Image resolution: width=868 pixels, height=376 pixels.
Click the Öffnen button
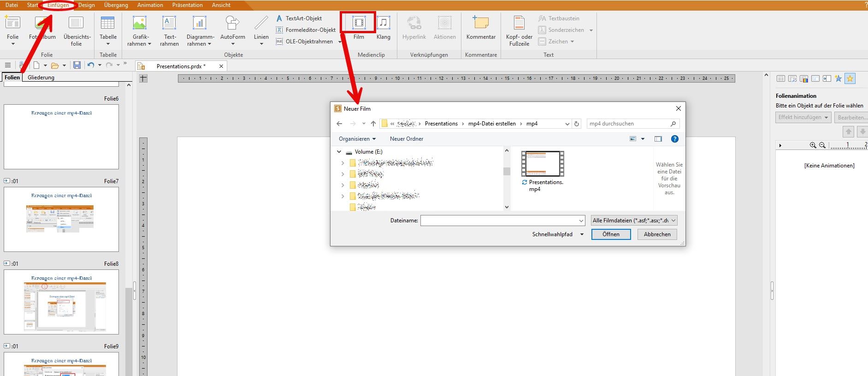[x=611, y=234]
